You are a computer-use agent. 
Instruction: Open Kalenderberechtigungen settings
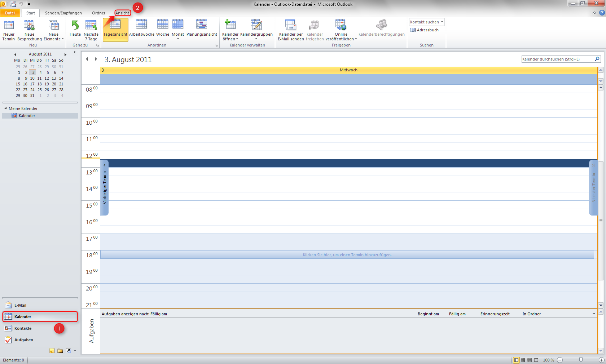tap(381, 30)
